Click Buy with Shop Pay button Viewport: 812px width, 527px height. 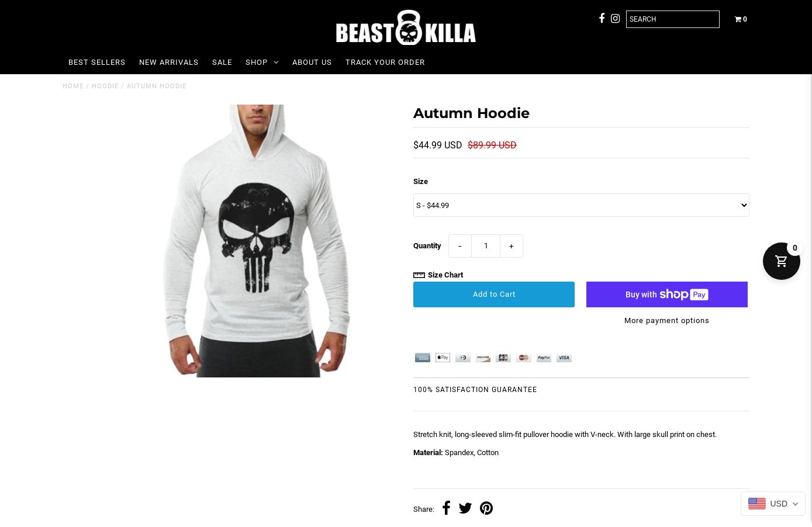(667, 294)
